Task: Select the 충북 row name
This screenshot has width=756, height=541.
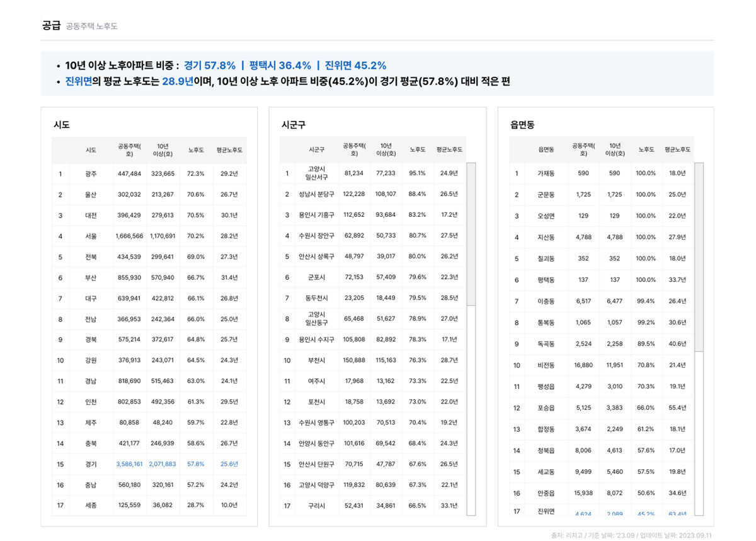Action: tap(91, 443)
